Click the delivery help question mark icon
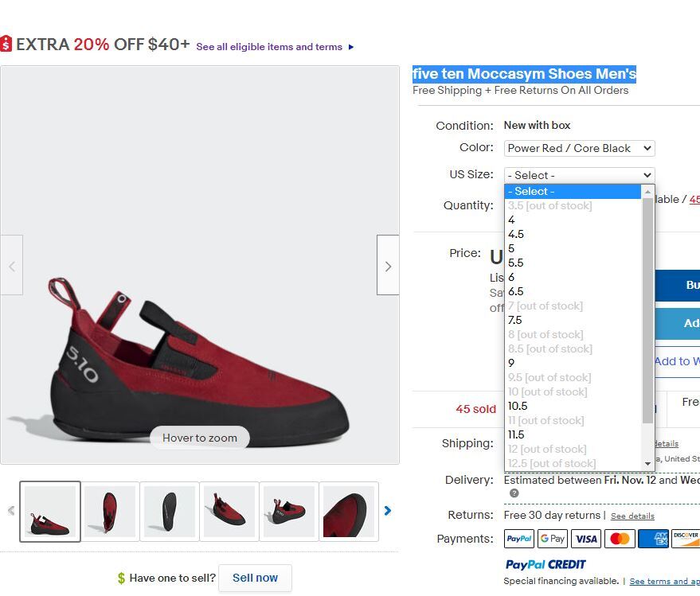700x596 pixels. tap(514, 493)
